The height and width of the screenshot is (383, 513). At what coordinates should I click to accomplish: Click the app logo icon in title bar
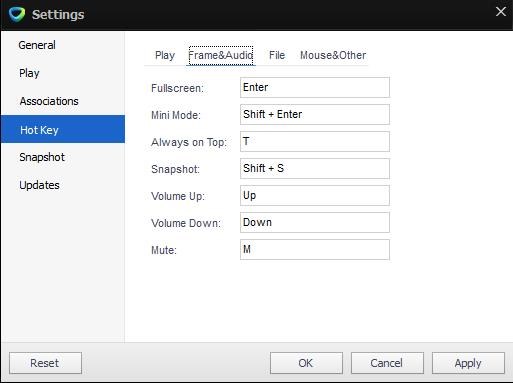click(17, 14)
